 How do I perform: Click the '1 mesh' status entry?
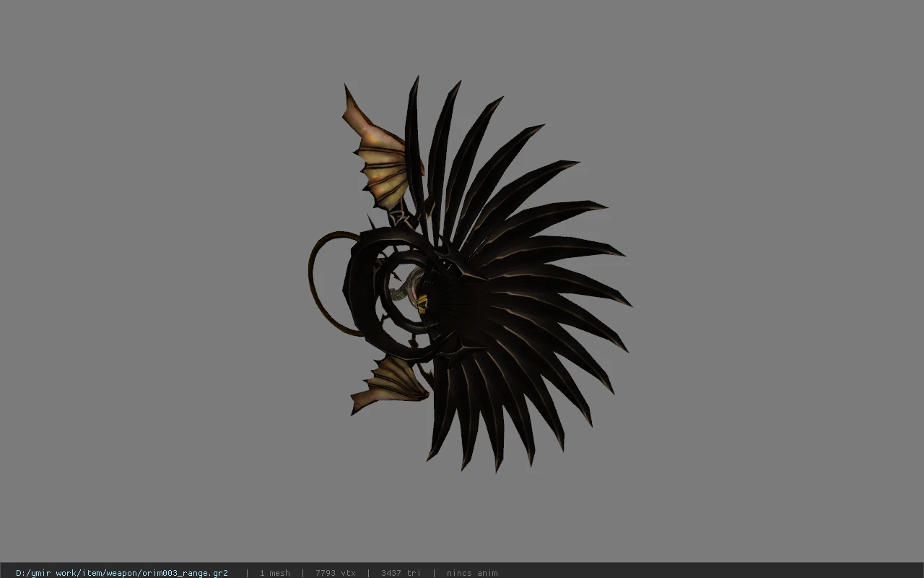point(274,573)
